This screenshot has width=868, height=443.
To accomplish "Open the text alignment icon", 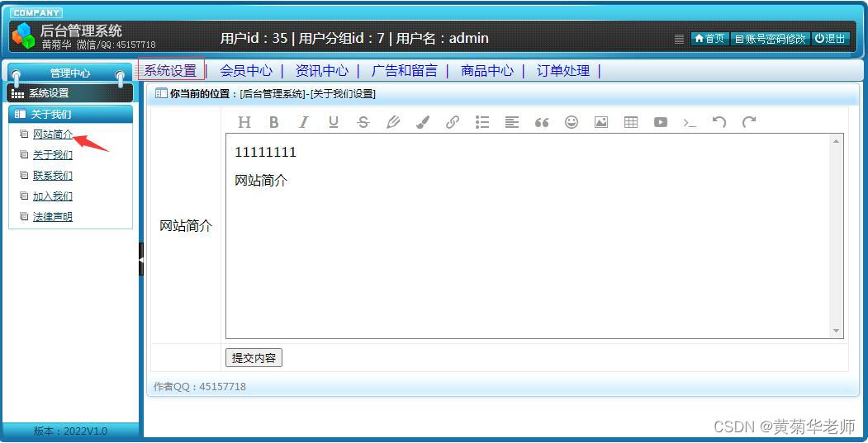I will (512, 122).
